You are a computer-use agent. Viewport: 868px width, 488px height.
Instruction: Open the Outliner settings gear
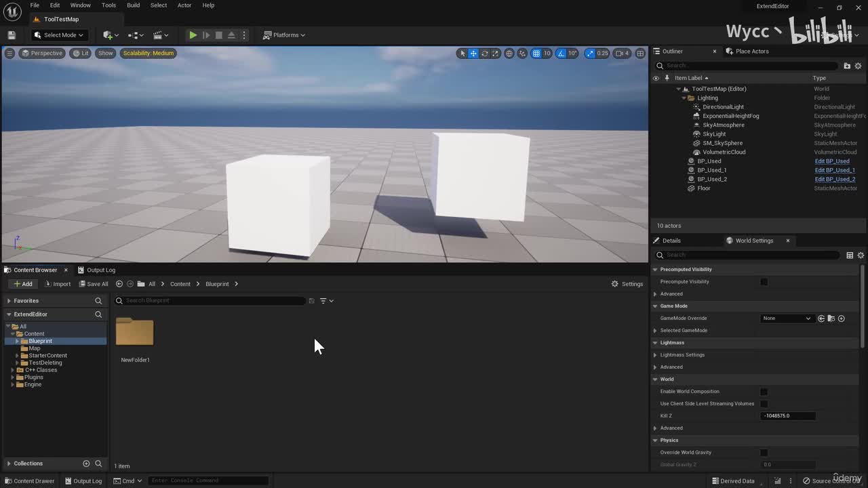[858, 66]
